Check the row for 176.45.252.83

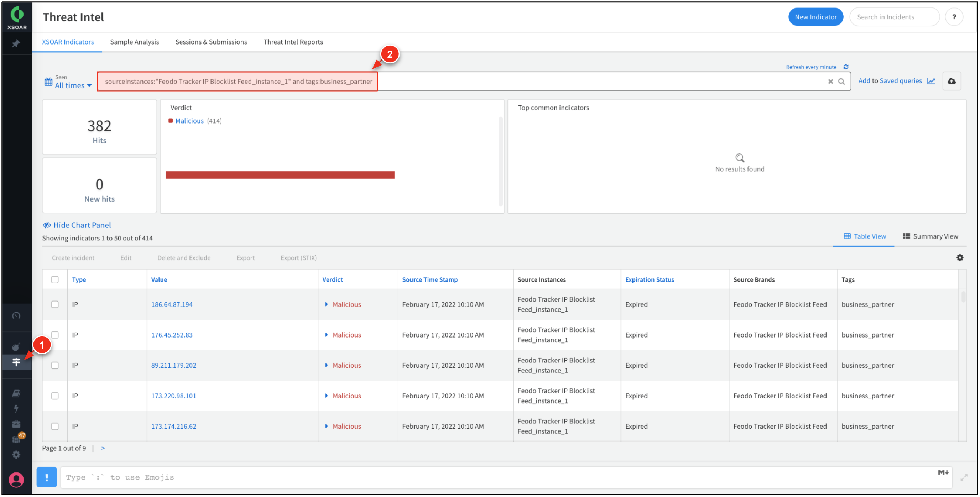tap(55, 335)
